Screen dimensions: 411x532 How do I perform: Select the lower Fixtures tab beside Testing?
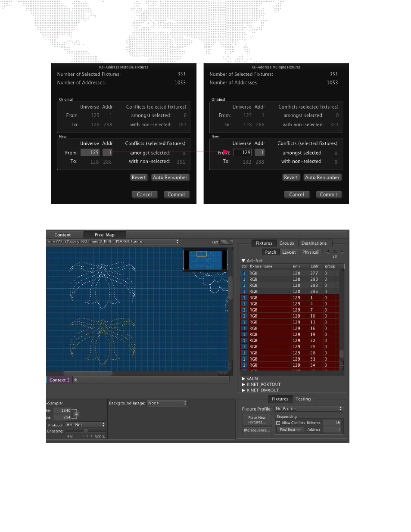(x=280, y=399)
